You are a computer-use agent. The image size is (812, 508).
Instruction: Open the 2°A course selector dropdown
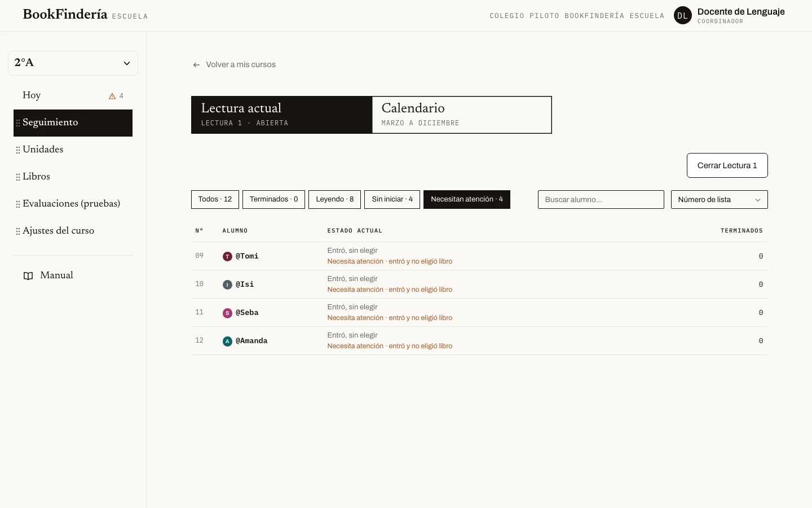73,63
